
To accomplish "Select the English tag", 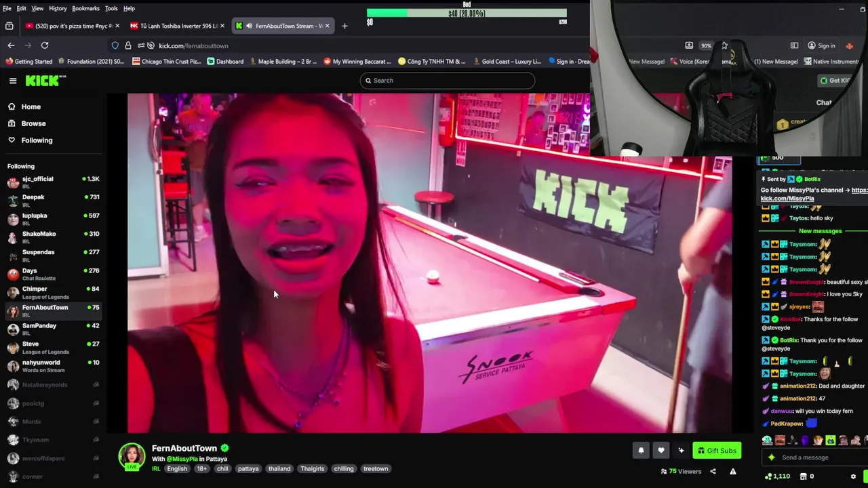I will click(177, 469).
